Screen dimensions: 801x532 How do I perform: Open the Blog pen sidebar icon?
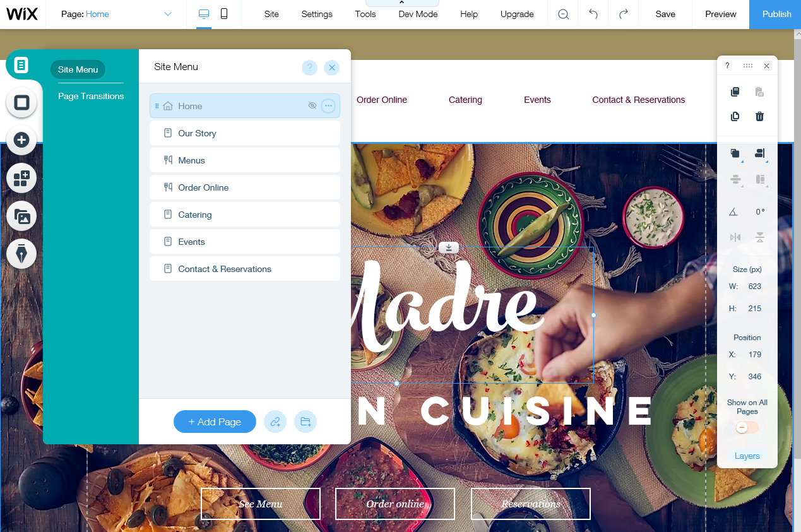tap(21, 254)
